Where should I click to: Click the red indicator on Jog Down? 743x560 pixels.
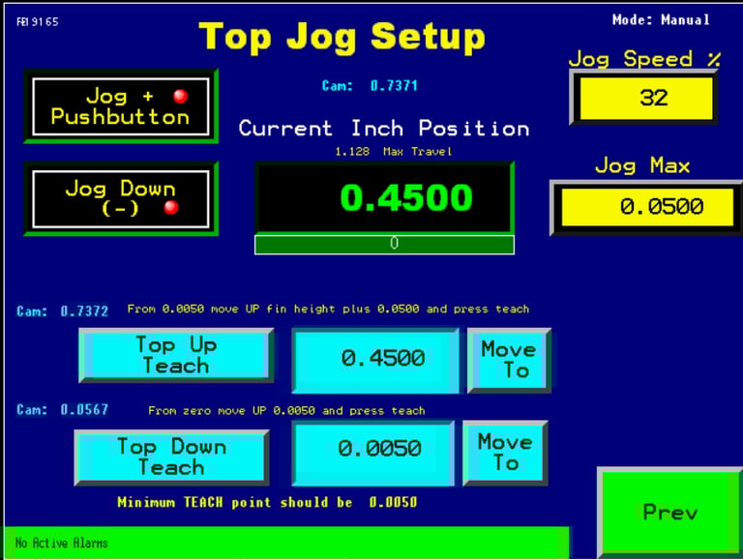point(171,208)
